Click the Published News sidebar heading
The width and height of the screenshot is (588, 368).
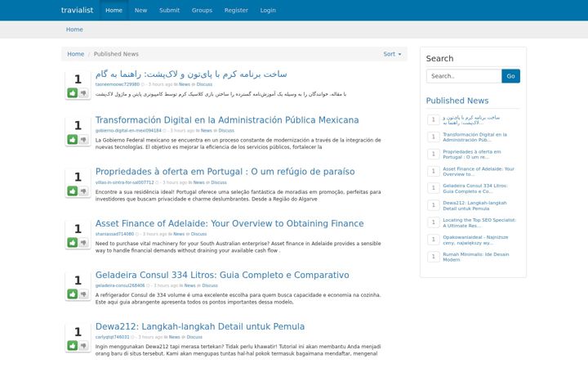[457, 101]
